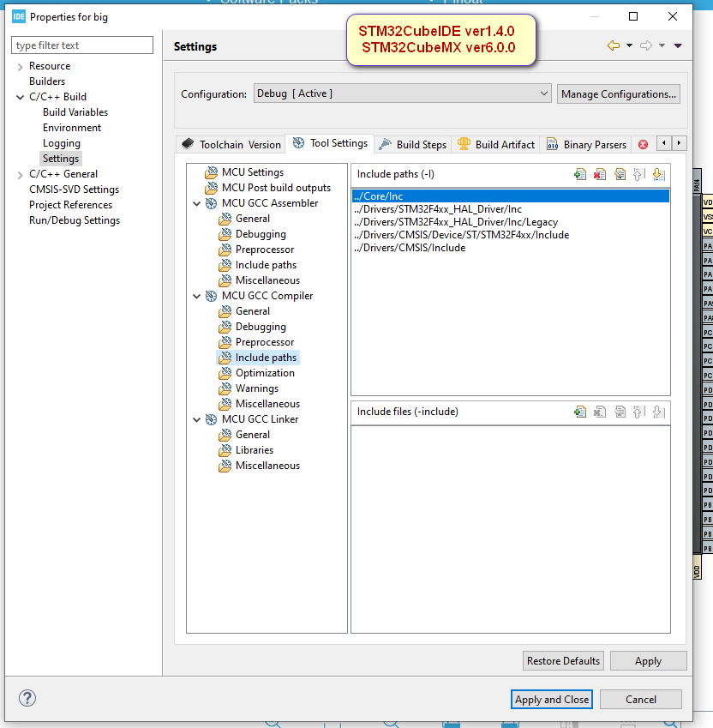This screenshot has height=728, width=713.
Task: Open Run/Debug Settings page
Action: [75, 220]
